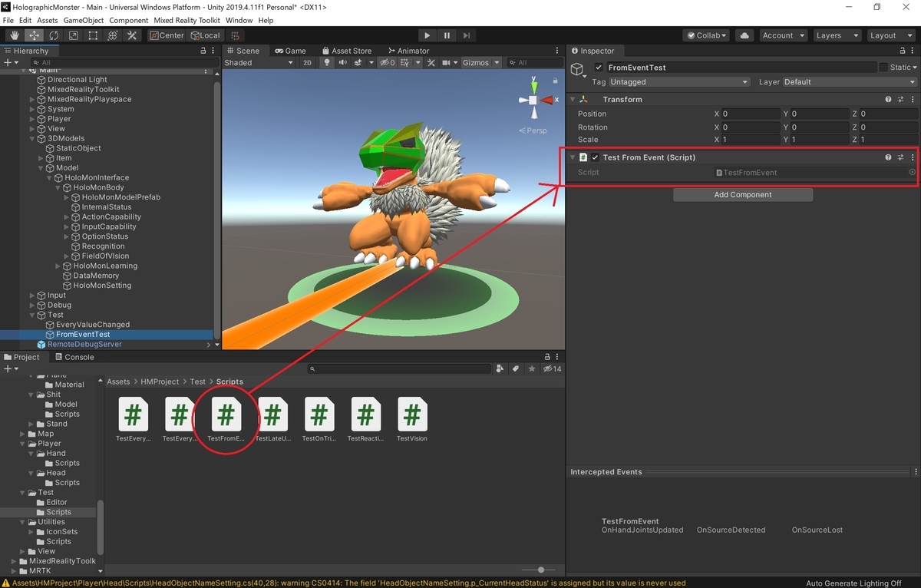Switch to the Game tab
This screenshot has width=921, height=588.
pos(290,51)
